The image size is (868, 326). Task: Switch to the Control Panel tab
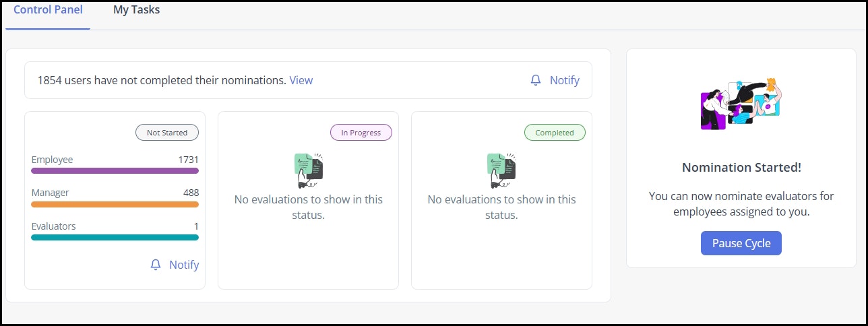coord(48,10)
